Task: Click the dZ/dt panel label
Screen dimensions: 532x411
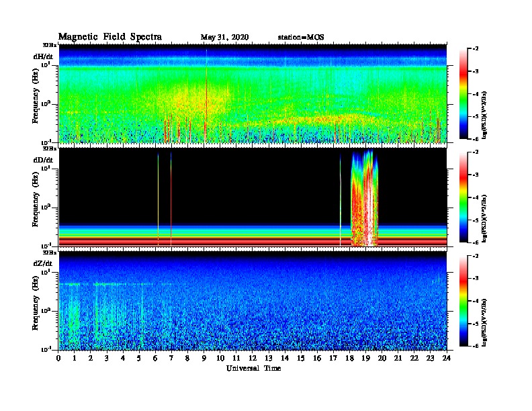Action: pyautogui.click(x=43, y=263)
